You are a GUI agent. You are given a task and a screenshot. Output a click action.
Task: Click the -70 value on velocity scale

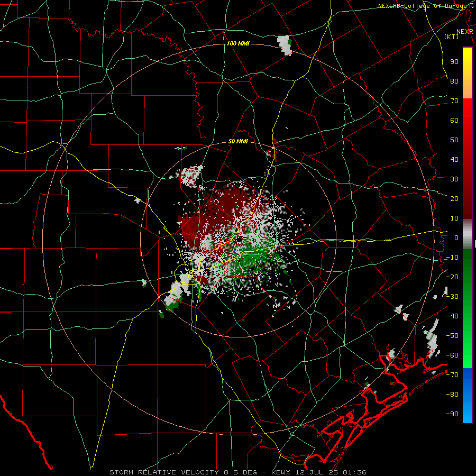coord(452,375)
